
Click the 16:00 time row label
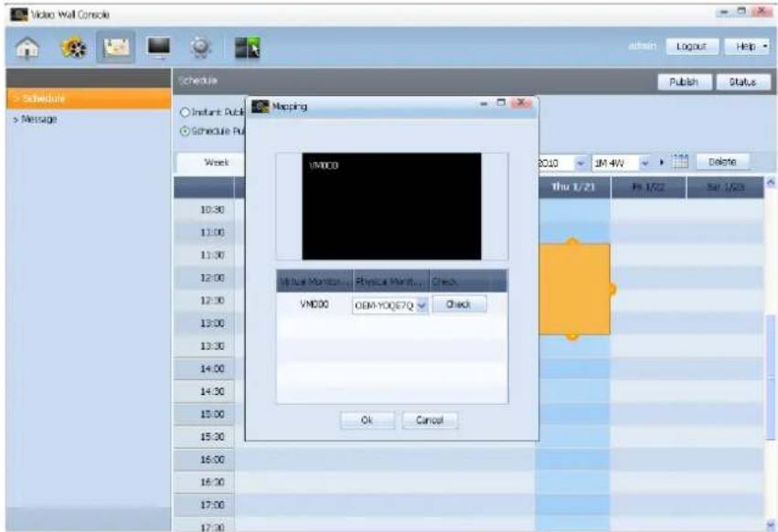click(212, 460)
